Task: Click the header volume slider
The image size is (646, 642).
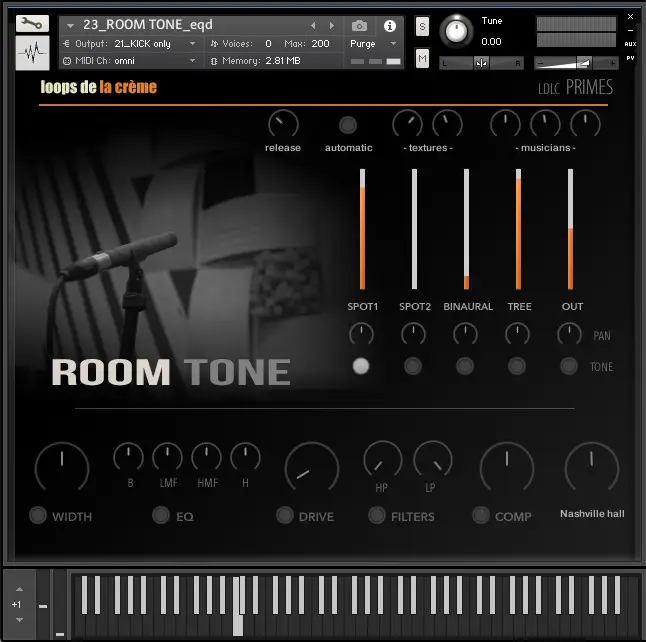Action: (576, 63)
